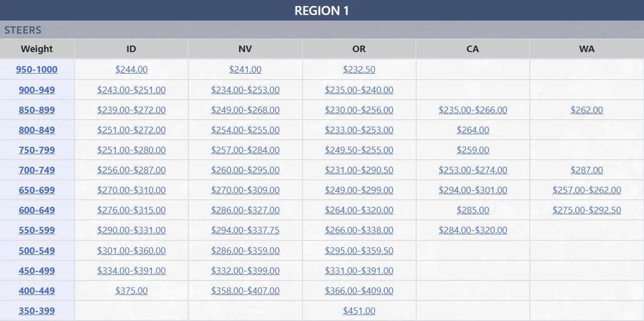Open OR range $266.00-$338.00
The width and height of the screenshot is (644, 321).
coord(359,230)
